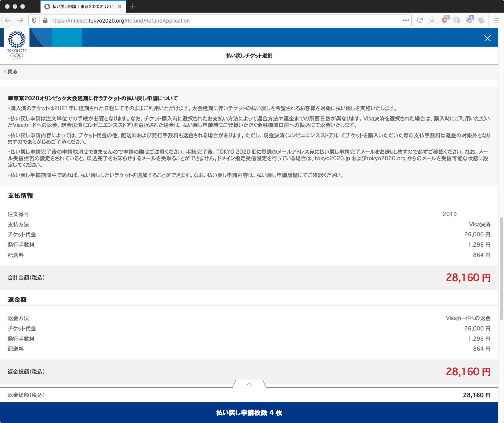The image size is (504, 423).
Task: Open the tracking protection shield icon
Action: (x=34, y=21)
